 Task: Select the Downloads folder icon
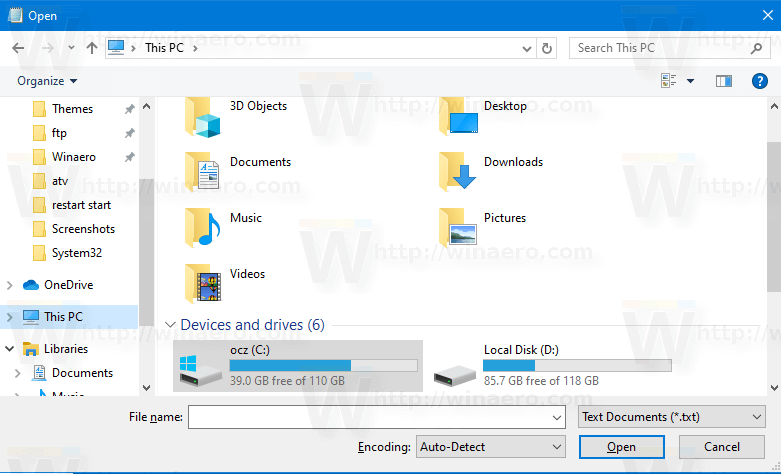click(457, 171)
